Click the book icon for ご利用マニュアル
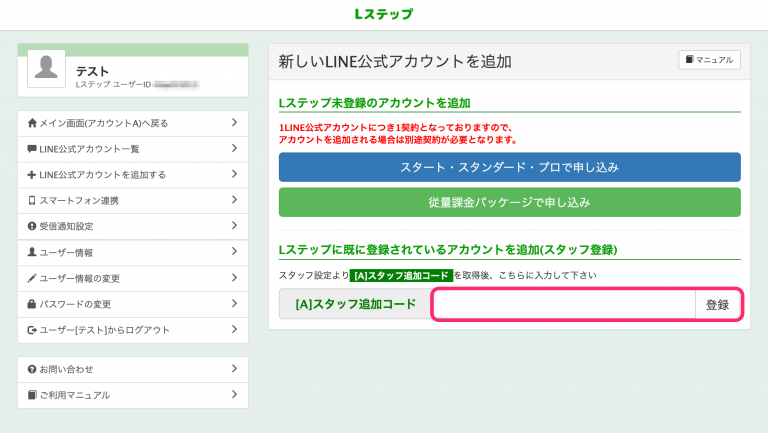Screen dimensions: 768x433 pos(32,395)
